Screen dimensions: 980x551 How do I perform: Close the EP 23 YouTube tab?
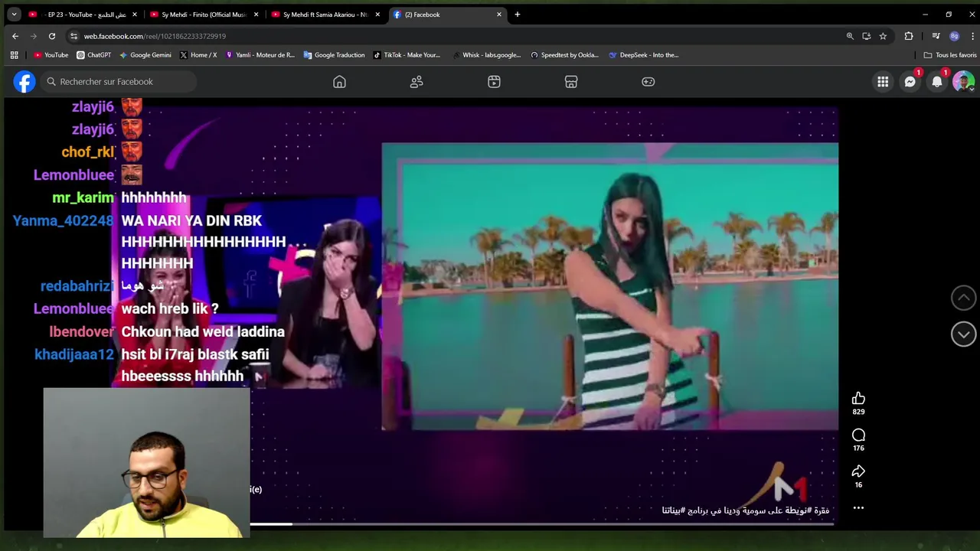135,15
